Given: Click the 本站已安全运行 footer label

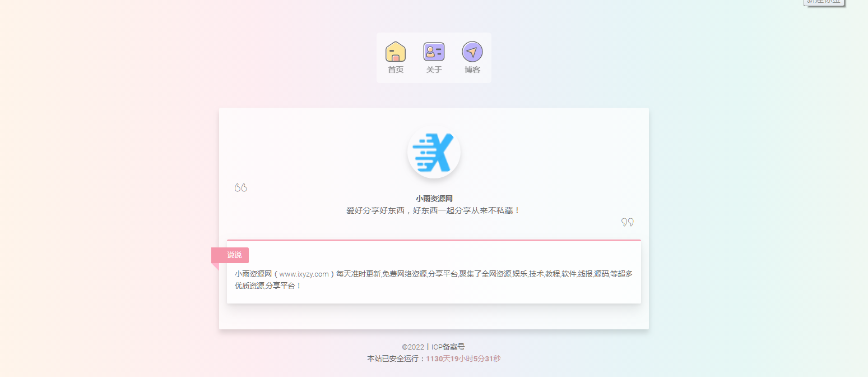Looking at the screenshot, I should tap(396, 358).
